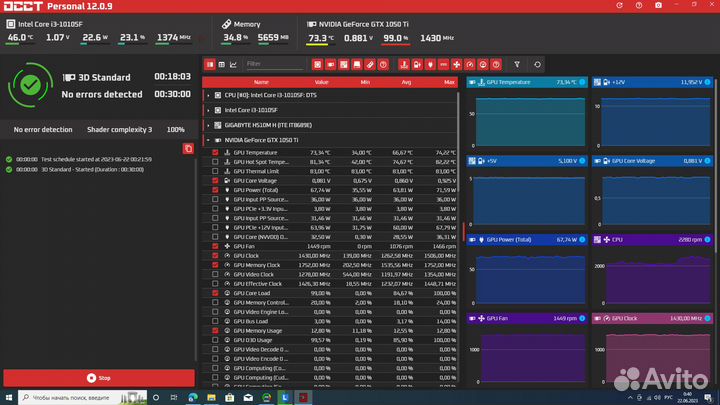This screenshot has height=405, width=720.
Task: Click the blue info dot on +12V graph
Action: click(x=708, y=82)
